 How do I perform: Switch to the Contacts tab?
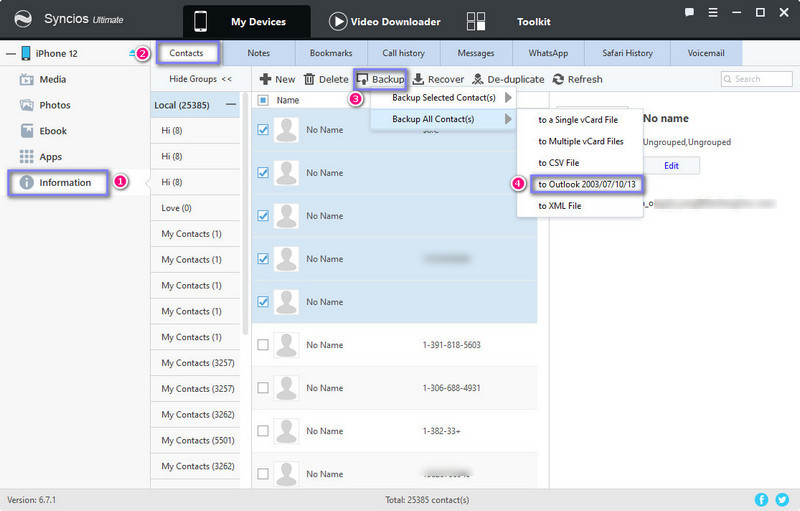tap(187, 53)
